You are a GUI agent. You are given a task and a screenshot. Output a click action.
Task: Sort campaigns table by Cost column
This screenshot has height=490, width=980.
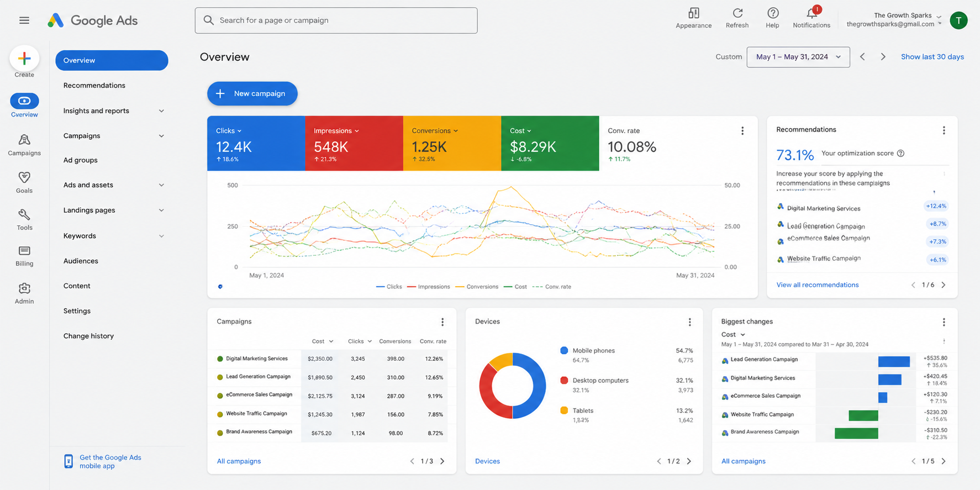coord(323,341)
